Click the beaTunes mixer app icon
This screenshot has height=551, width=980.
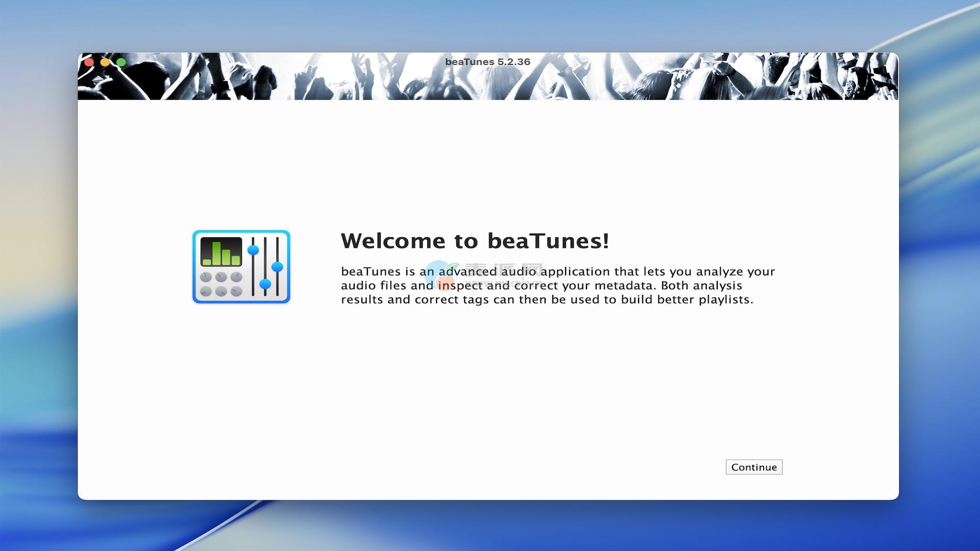coord(241,266)
